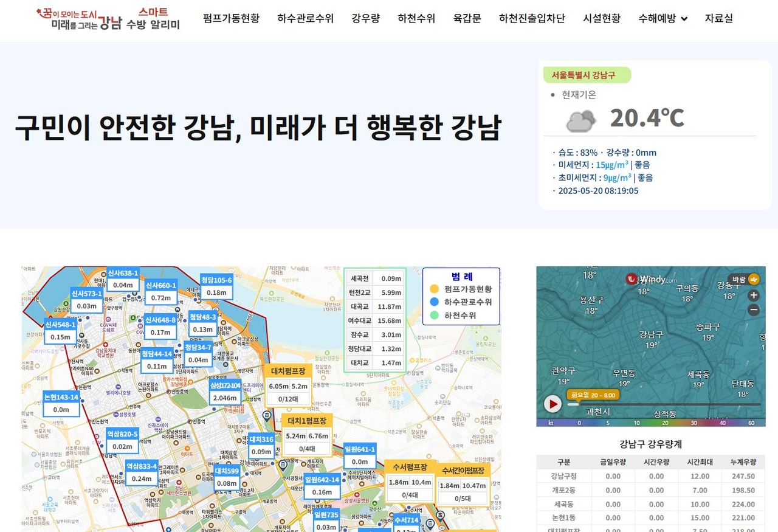The width and height of the screenshot is (778, 532).
Task: Click the blue 하수관로수위 legend dot
Action: 434,302
